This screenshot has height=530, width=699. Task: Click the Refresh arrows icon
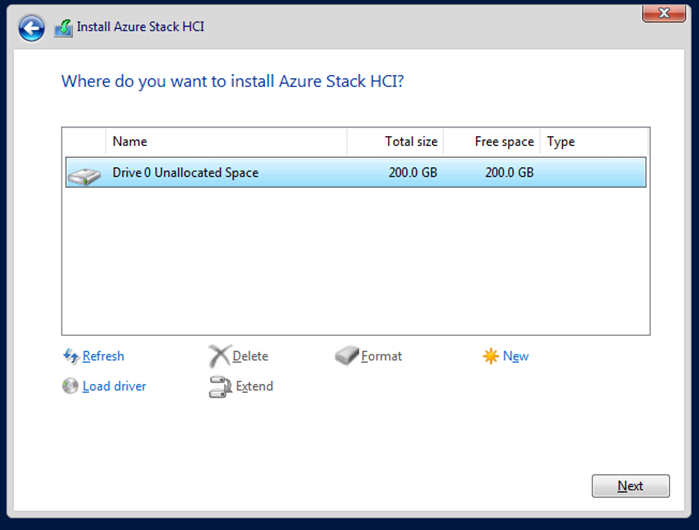[70, 356]
